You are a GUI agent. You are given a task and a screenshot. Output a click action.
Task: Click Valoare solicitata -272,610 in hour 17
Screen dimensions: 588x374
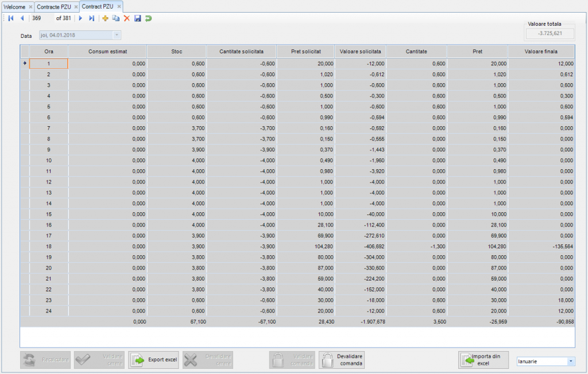click(x=361, y=236)
